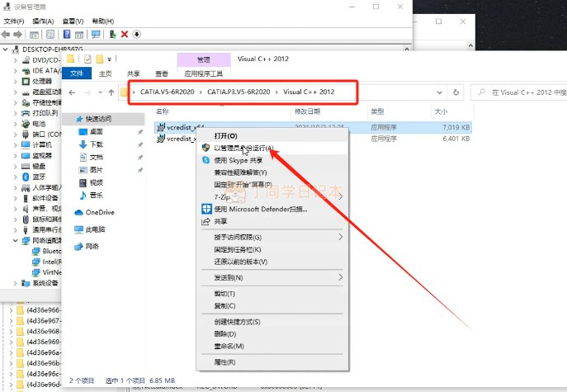Click the Manage (管理) contextual tab
567x392 pixels.
point(204,59)
